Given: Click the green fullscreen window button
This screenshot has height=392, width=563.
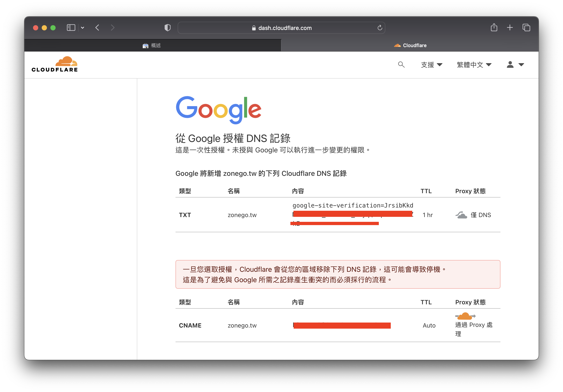Looking at the screenshot, I should click(53, 28).
